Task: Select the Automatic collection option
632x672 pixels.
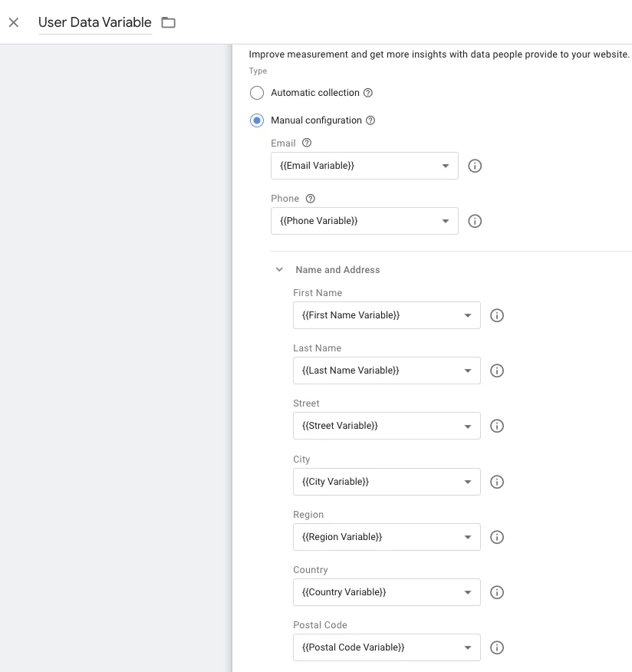Action: coord(257,93)
